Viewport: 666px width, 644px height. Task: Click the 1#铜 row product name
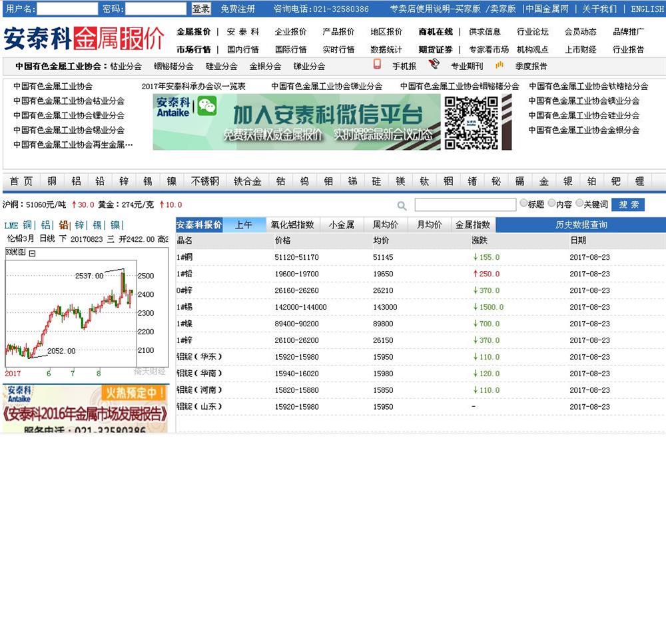click(184, 257)
